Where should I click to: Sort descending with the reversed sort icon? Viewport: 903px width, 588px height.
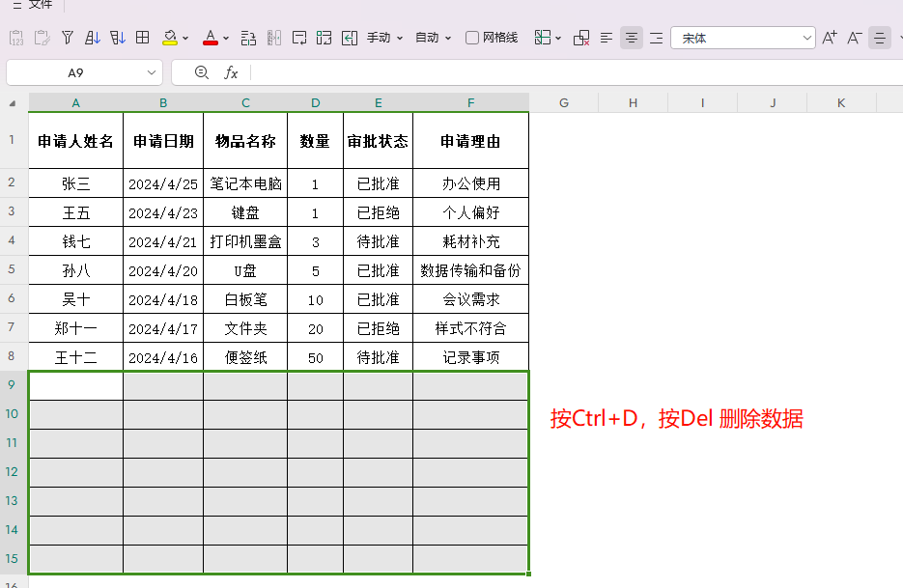click(x=118, y=38)
